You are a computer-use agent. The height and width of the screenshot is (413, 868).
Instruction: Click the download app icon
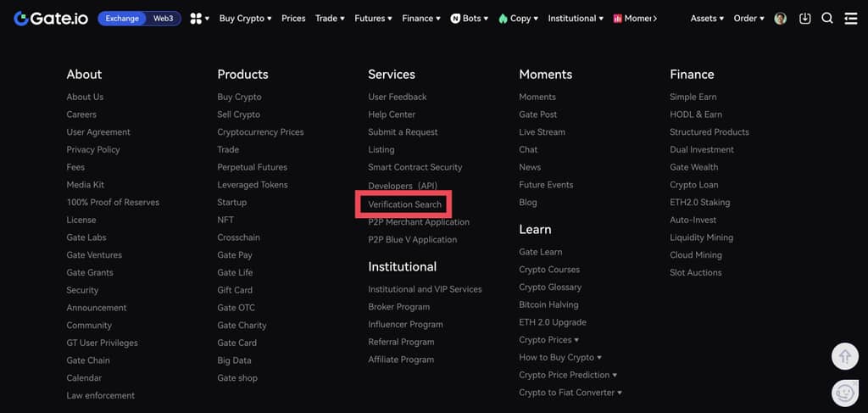tap(804, 18)
